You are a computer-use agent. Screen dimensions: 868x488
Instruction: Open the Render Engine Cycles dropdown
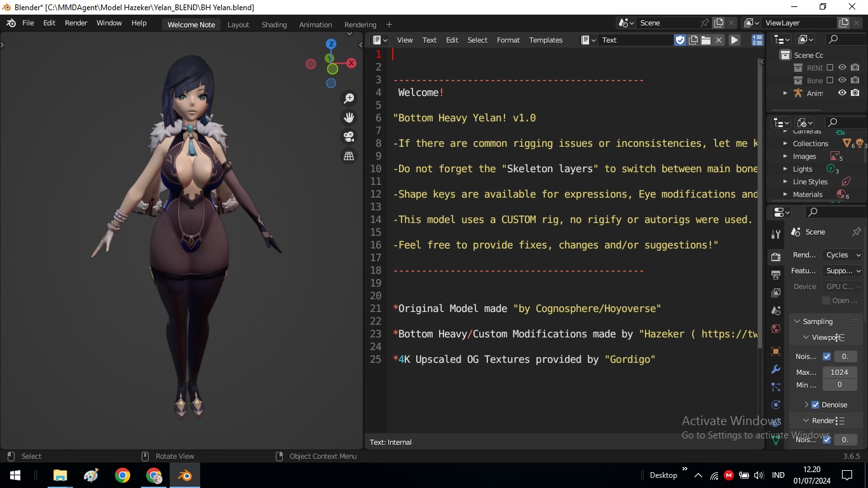point(843,255)
